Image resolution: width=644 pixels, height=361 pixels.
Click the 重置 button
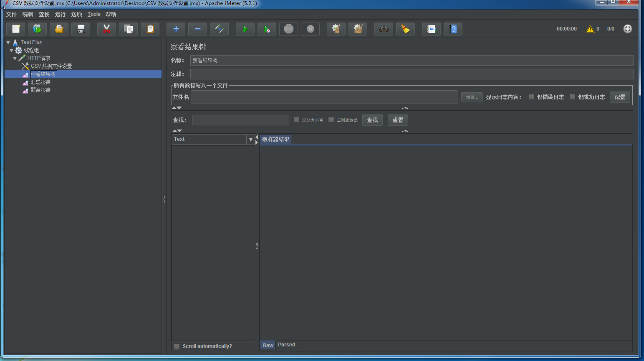397,120
